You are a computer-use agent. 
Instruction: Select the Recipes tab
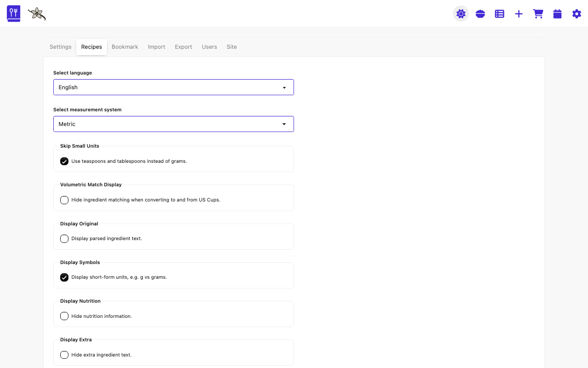pyautogui.click(x=92, y=47)
